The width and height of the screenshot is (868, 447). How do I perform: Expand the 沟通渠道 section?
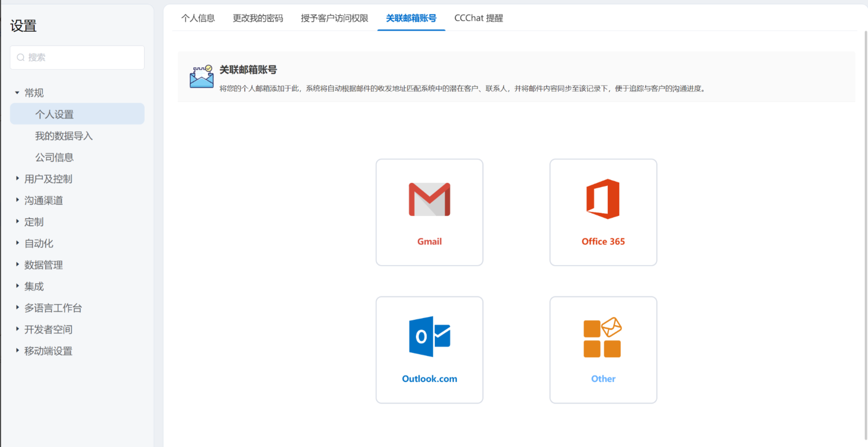pos(17,200)
